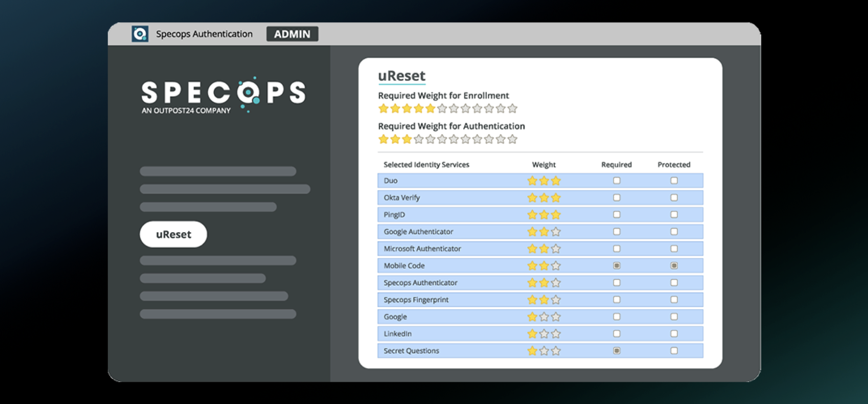The width and height of the screenshot is (868, 404).
Task: Click Mobile Code's third empty star
Action: [x=556, y=265]
